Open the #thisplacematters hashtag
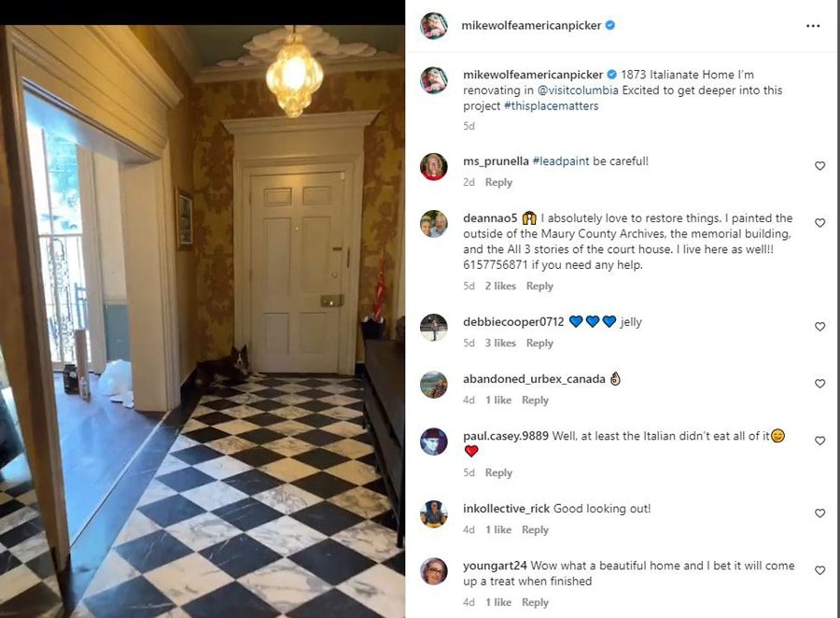Viewport: 840px width, 618px height. 551,105
